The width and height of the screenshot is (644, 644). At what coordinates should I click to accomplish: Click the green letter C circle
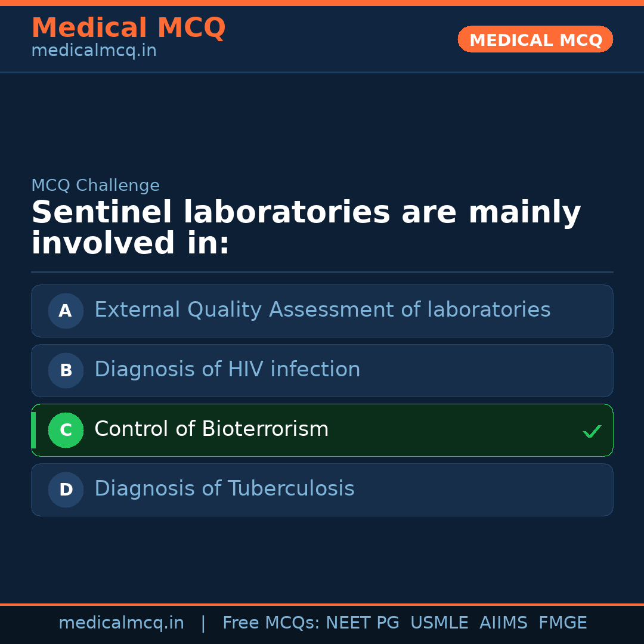tap(66, 430)
